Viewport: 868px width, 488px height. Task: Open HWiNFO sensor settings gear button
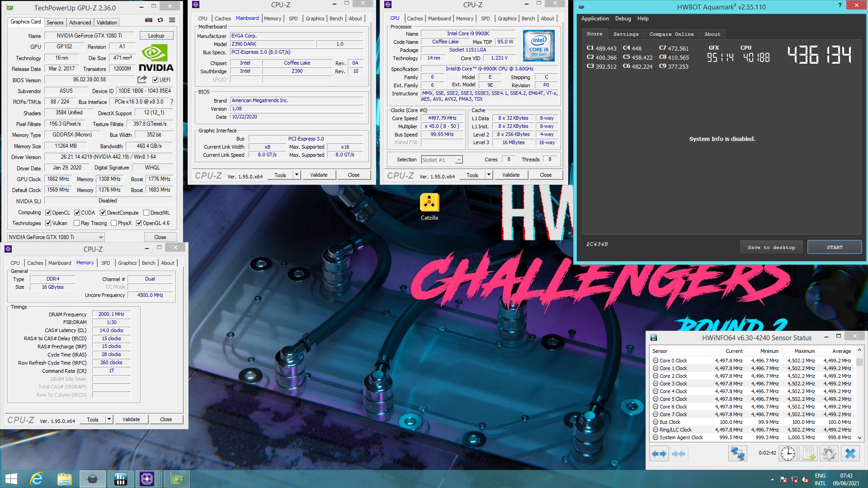click(x=829, y=454)
